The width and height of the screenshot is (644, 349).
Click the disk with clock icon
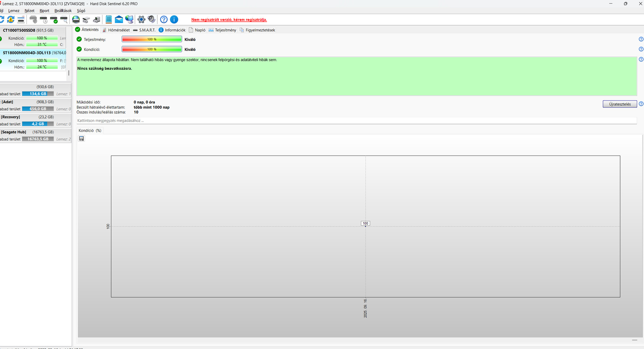44,20
